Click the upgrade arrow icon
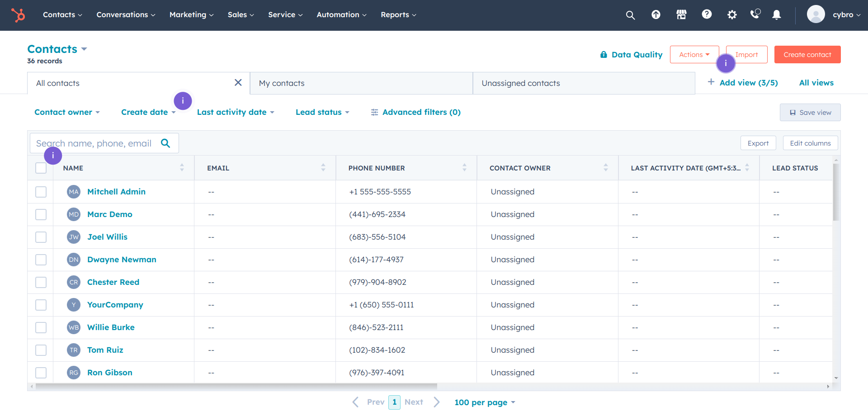868x416 pixels. coord(656,15)
